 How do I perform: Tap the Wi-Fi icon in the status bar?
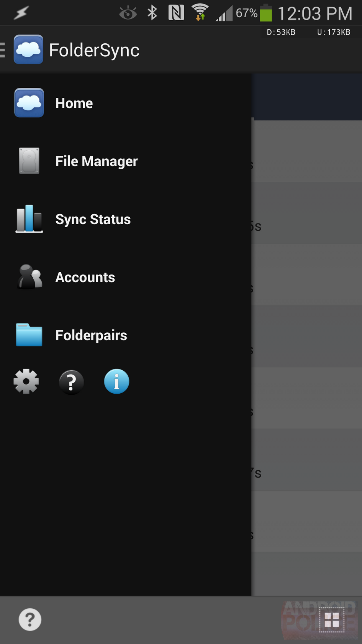coord(200,13)
